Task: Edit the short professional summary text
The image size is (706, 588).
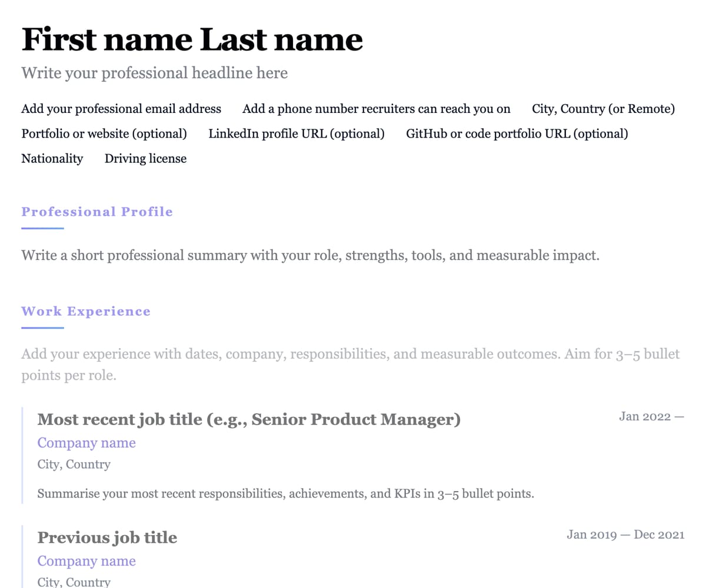Action: click(x=310, y=256)
